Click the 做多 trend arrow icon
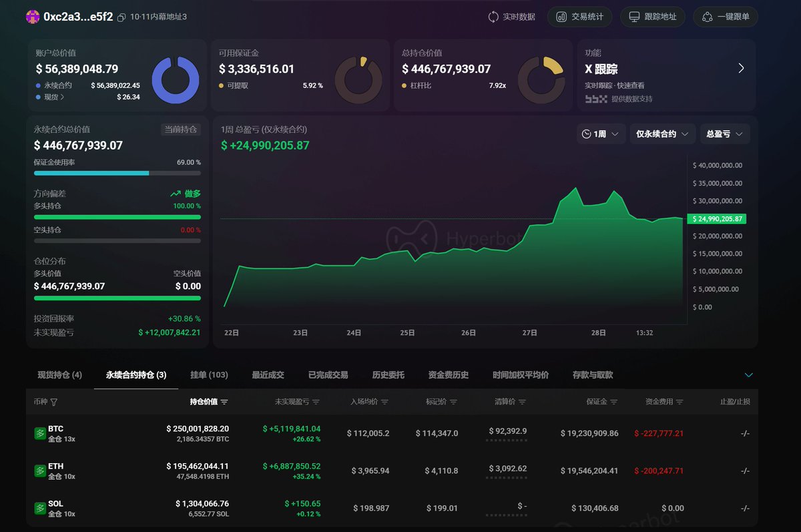Image resolution: width=801 pixels, height=532 pixels. [x=176, y=194]
